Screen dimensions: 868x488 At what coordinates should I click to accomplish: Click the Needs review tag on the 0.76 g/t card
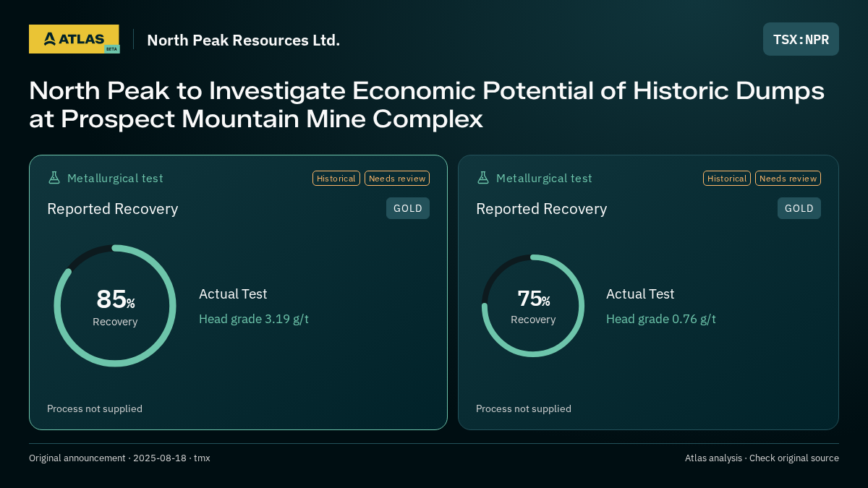click(788, 179)
